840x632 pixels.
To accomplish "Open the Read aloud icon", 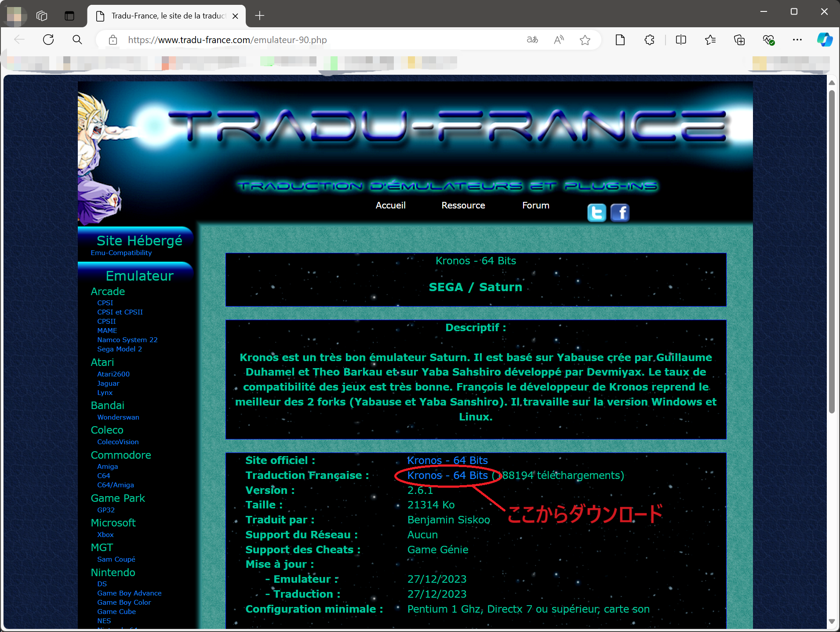I will click(x=559, y=40).
